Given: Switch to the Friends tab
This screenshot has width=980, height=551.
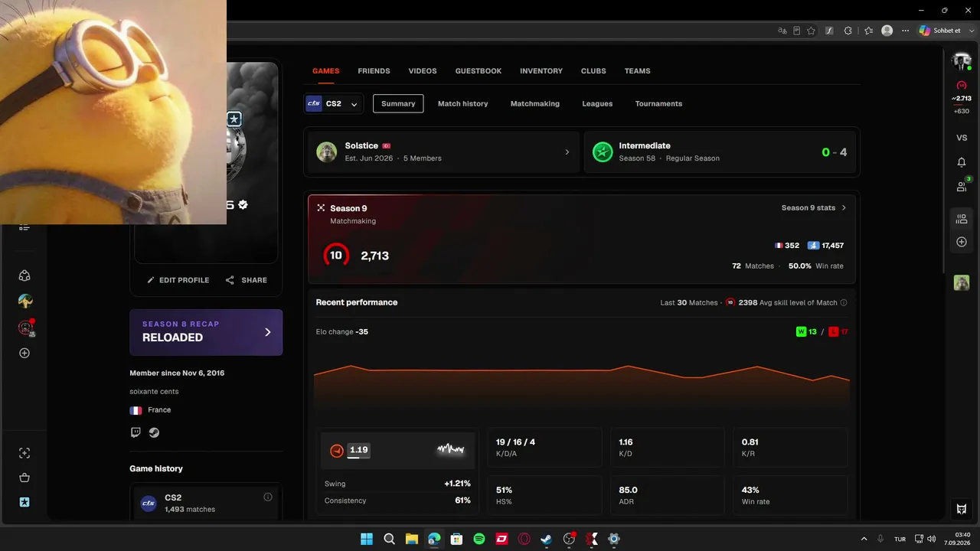Looking at the screenshot, I should click(374, 71).
